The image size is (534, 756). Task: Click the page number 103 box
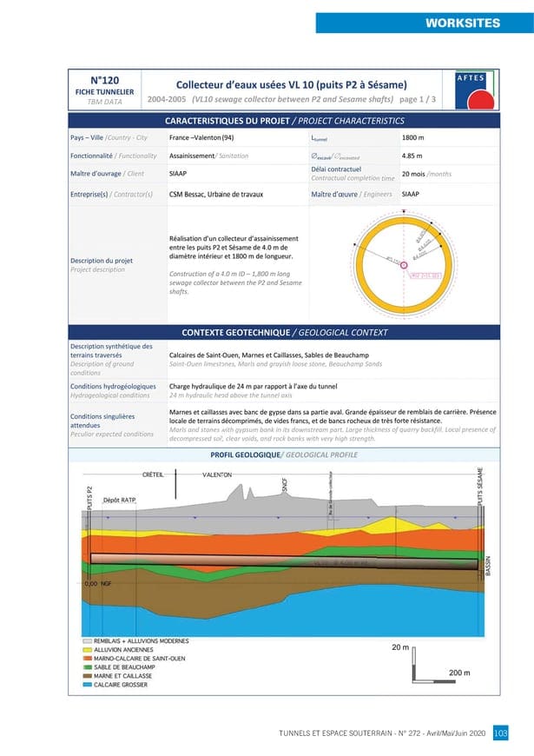500,734
